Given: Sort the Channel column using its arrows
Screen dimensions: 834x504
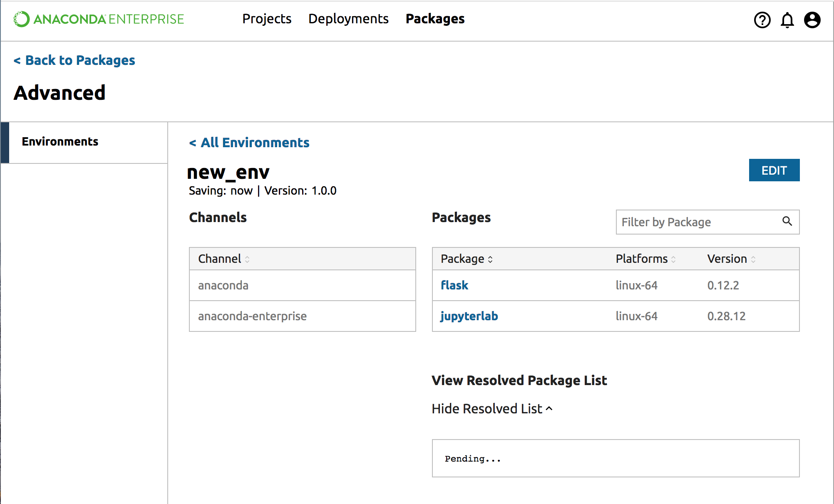Looking at the screenshot, I should click(x=247, y=259).
